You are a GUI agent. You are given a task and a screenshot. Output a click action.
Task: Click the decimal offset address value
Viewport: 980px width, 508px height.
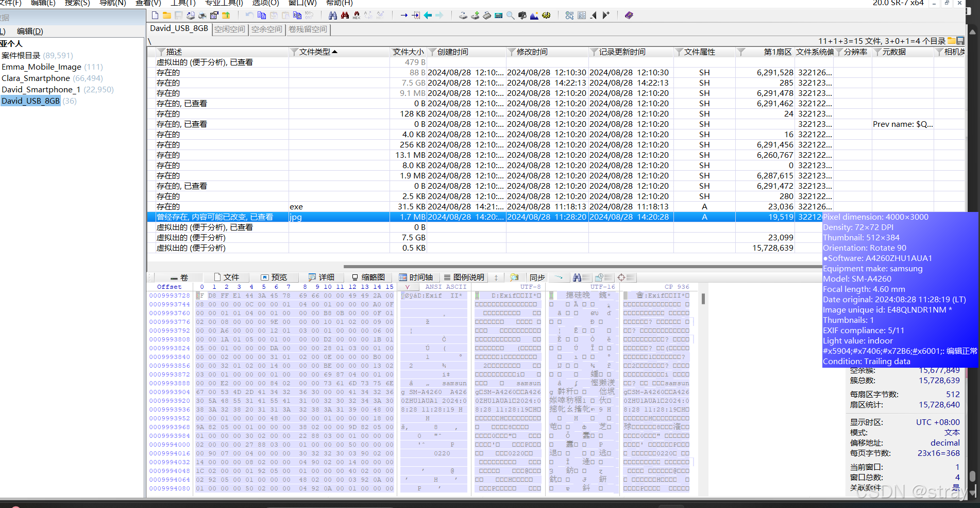(x=945, y=443)
